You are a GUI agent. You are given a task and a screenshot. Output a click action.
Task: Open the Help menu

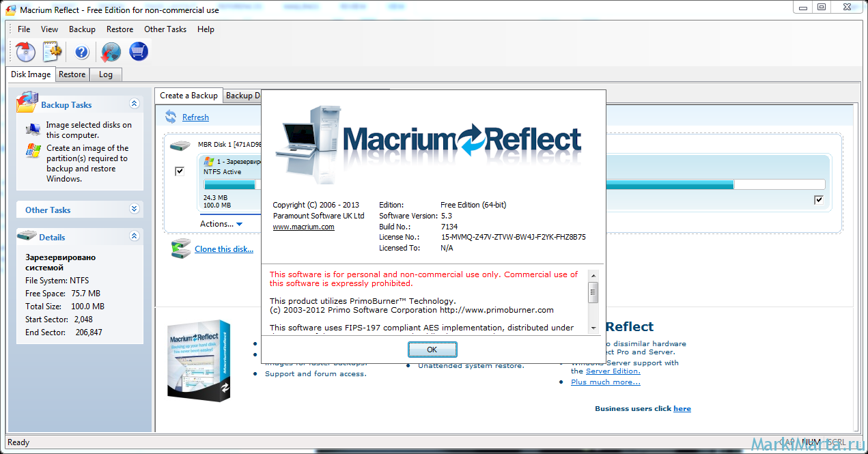tap(206, 29)
